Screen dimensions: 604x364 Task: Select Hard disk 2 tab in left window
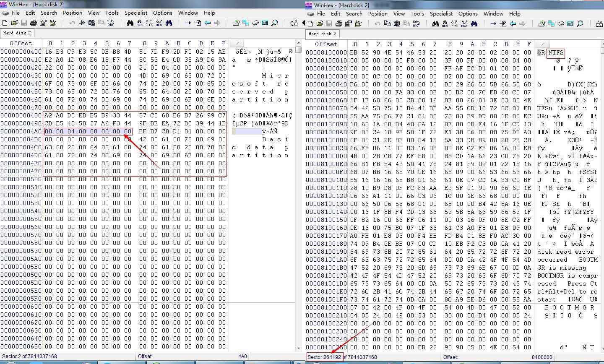17,33
